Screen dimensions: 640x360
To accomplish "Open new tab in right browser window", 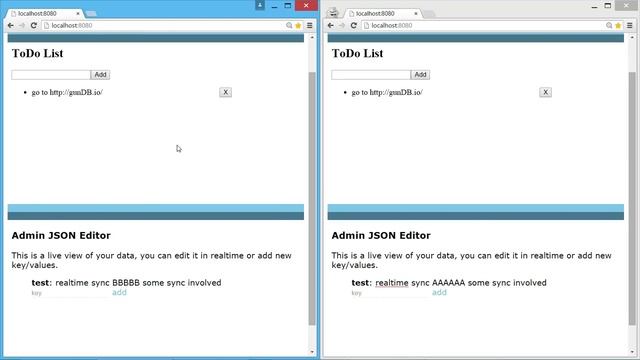I will pos(429,14).
